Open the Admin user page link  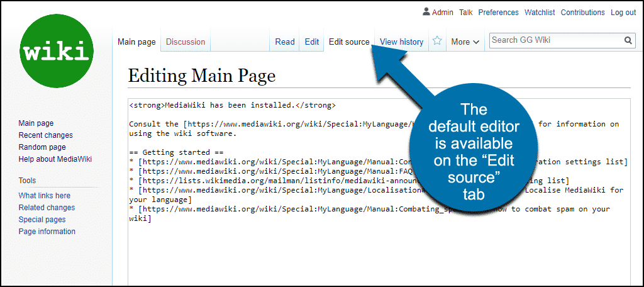tap(442, 13)
